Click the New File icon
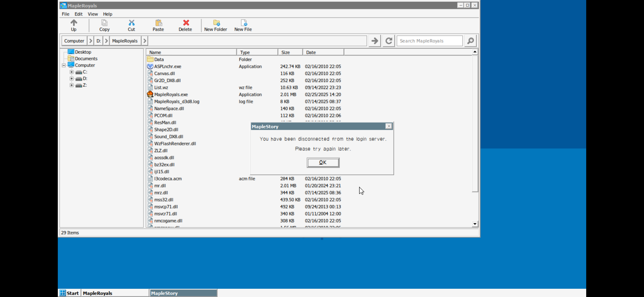Screen dimensions: 644x297 coord(244,23)
